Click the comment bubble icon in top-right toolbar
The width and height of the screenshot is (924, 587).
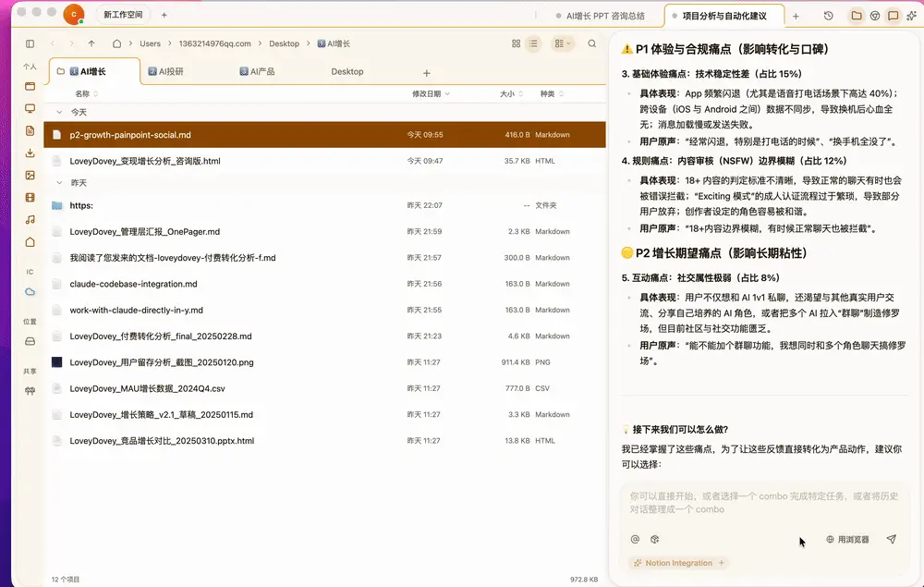pos(891,16)
